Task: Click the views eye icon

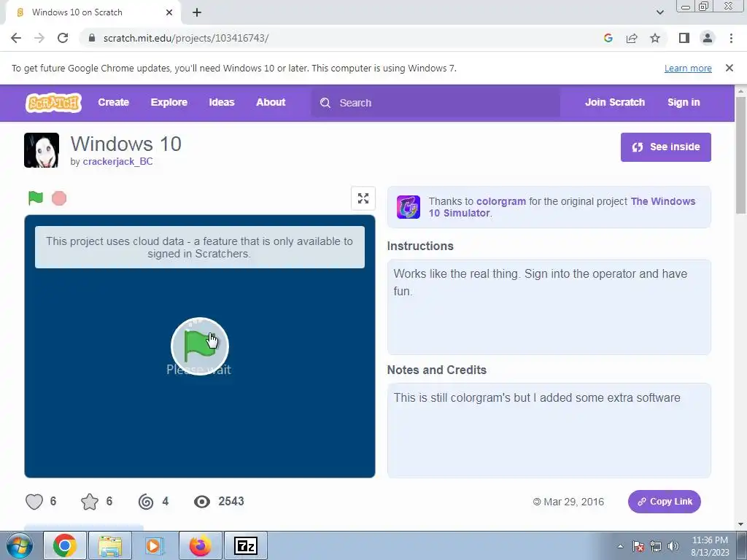Action: (x=202, y=502)
